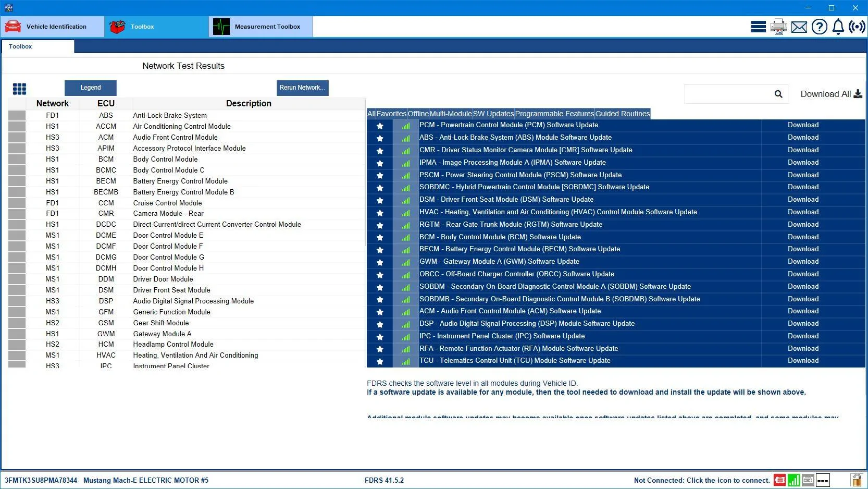Click the gray status box for GWM row
Image resolution: width=868 pixels, height=489 pixels.
point(17,334)
